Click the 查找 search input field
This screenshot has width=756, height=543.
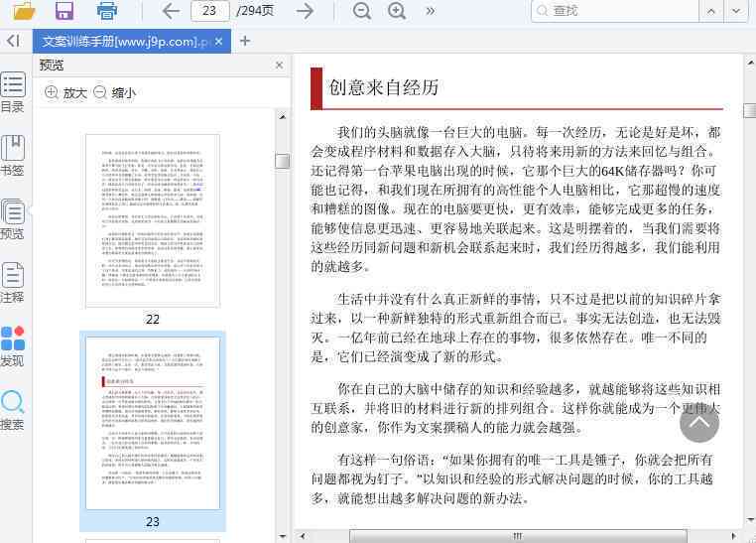tap(615, 11)
